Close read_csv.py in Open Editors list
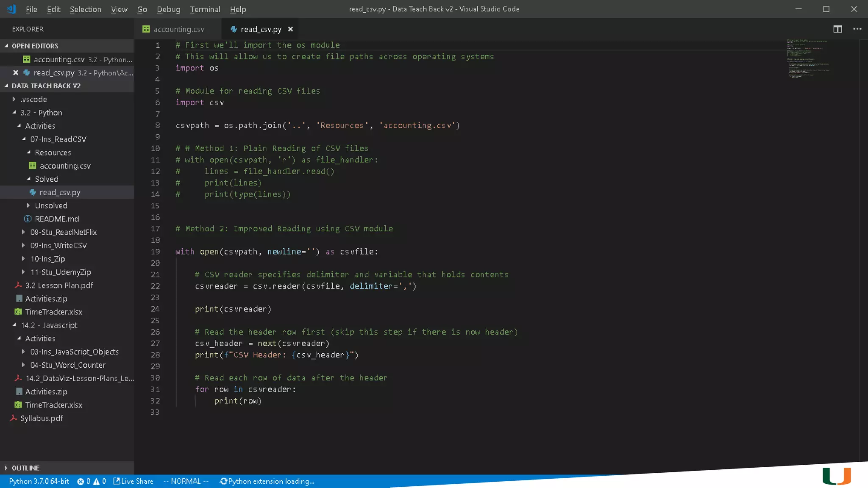 tap(16, 73)
